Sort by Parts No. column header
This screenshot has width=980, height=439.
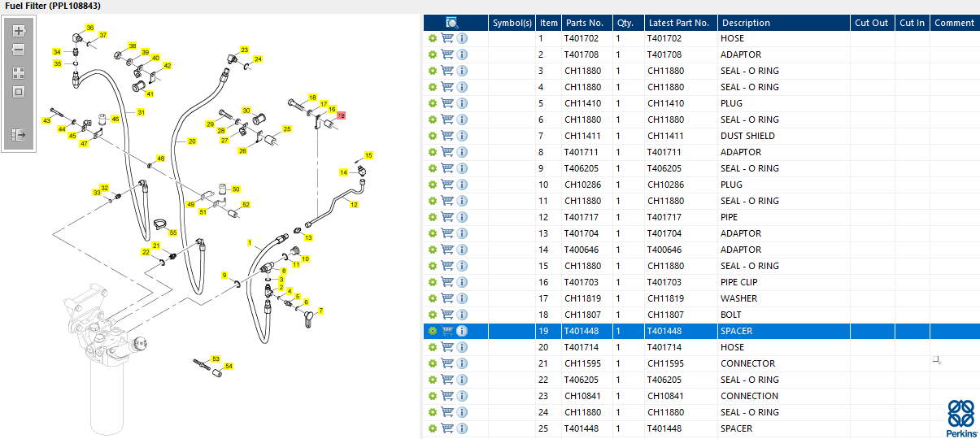585,23
